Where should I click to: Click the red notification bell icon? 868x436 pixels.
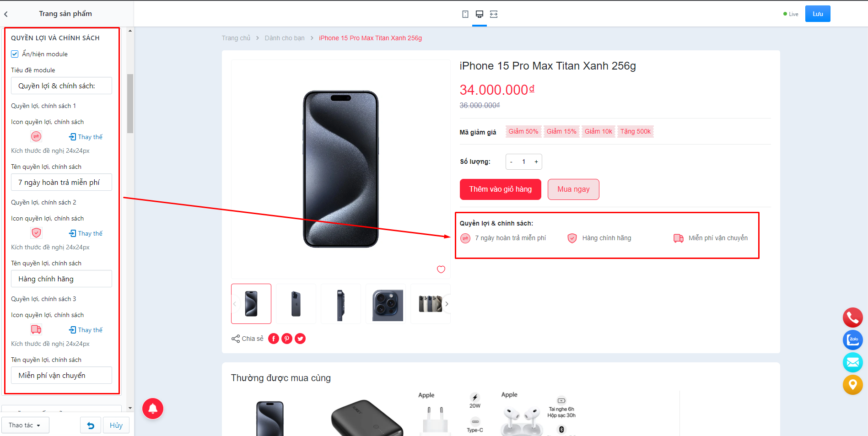tap(153, 409)
